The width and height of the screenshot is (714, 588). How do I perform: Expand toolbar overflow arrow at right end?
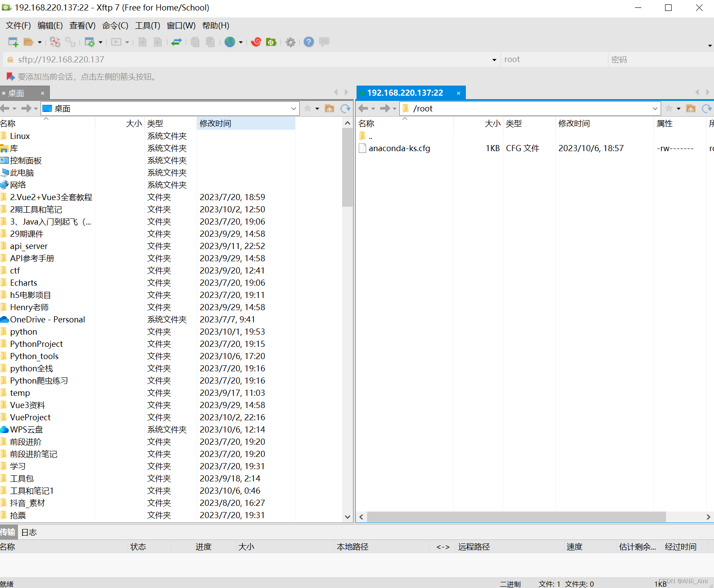point(710,45)
